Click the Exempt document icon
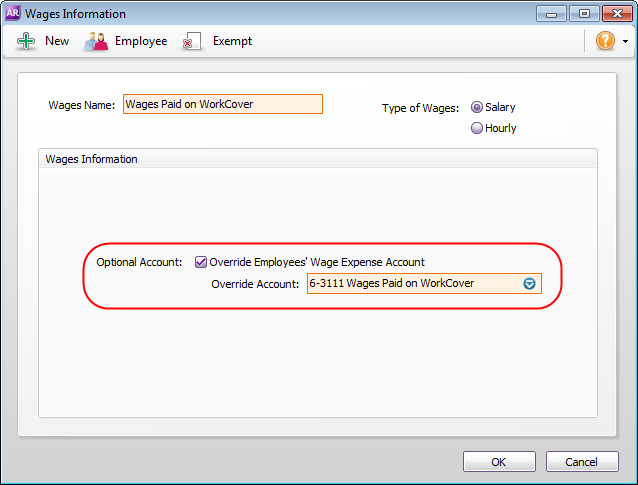The height and width of the screenshot is (485, 638). coord(192,41)
